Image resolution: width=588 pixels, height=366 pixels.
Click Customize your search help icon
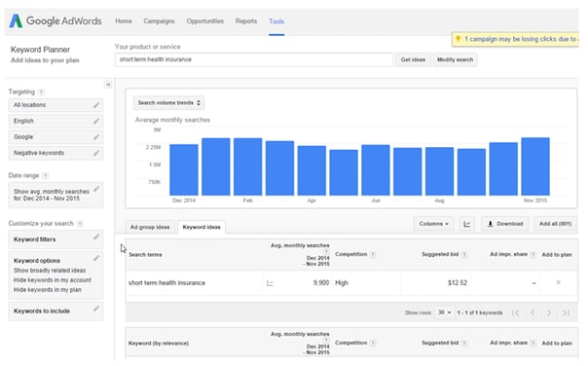pos(80,224)
